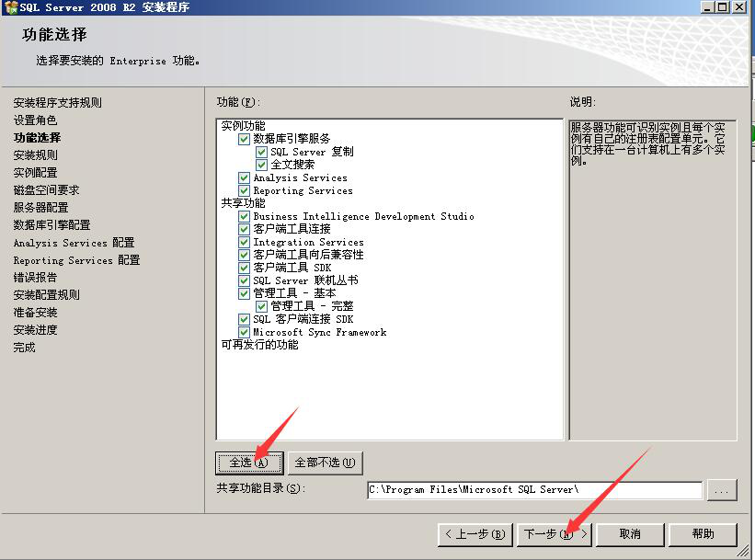Maximize the setup window
The width and height of the screenshot is (755, 560).
(x=722, y=6)
